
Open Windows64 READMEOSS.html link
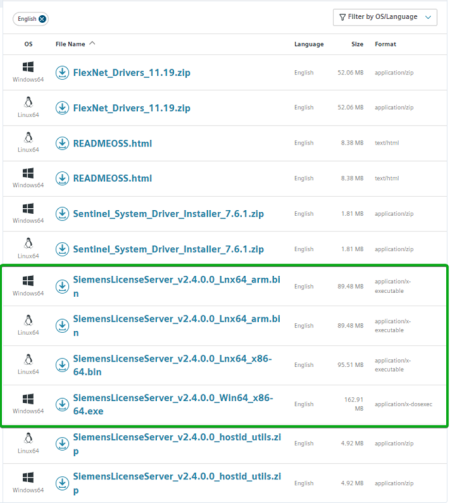tap(112, 178)
